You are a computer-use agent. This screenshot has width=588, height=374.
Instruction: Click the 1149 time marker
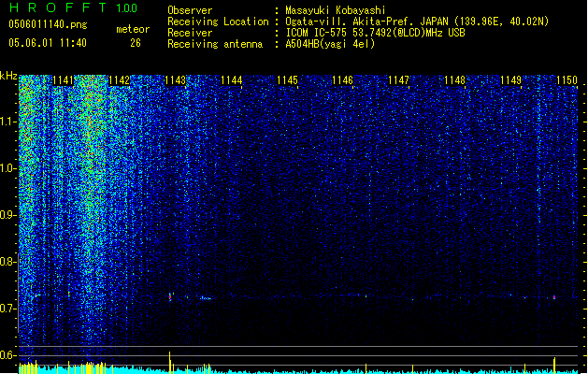pos(510,80)
